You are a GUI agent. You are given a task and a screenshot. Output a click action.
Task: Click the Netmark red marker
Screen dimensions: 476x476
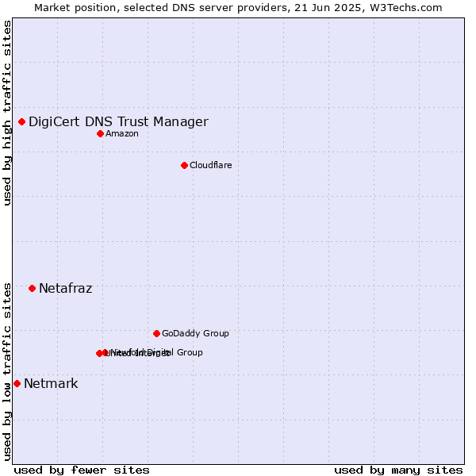tap(17, 384)
